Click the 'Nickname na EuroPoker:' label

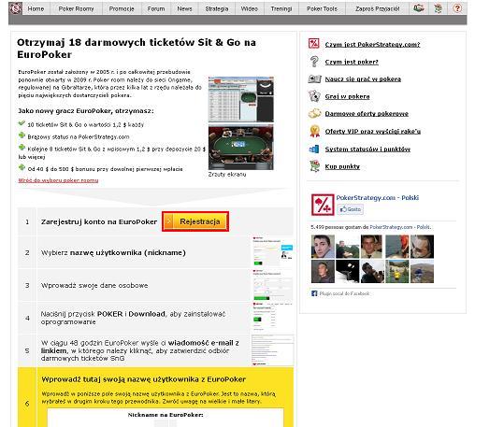tap(166, 415)
